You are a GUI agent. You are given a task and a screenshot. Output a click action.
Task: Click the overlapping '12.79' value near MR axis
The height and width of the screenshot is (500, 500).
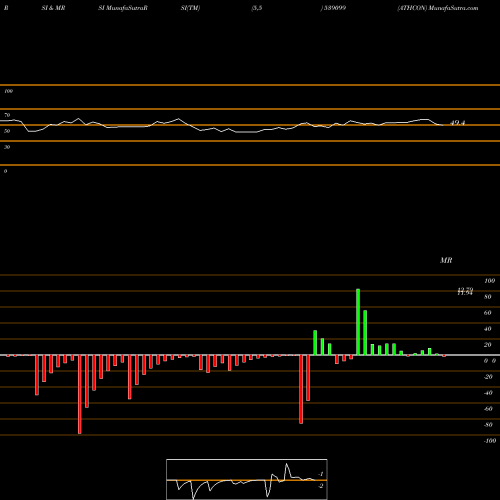465,290
